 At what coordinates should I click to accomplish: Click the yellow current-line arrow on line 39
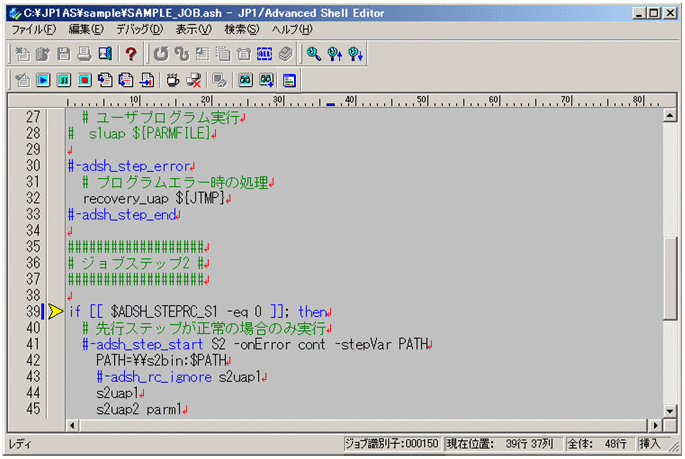point(55,312)
